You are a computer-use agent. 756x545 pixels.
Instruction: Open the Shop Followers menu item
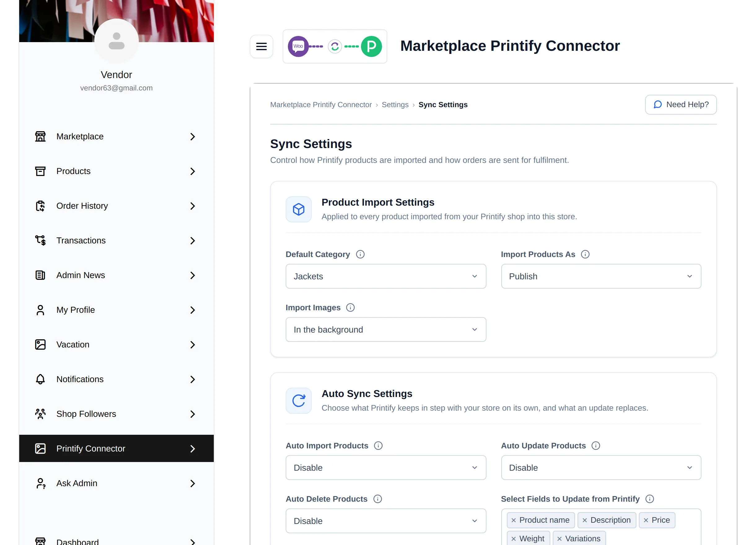[x=116, y=414]
